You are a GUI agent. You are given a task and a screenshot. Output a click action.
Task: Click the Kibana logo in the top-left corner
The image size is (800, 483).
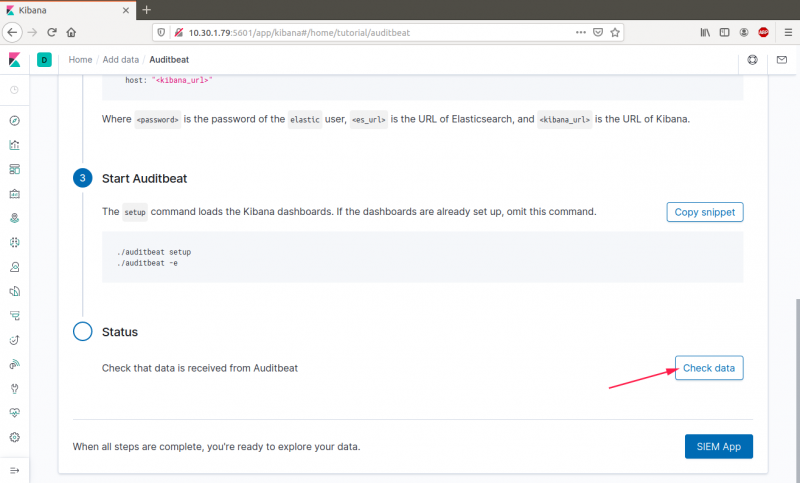click(x=14, y=60)
